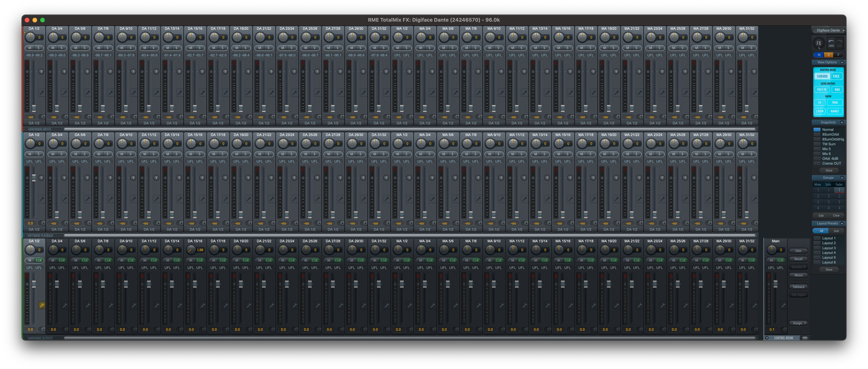Click the pill button right of Control Room label
The image size is (868, 369).
click(805, 338)
